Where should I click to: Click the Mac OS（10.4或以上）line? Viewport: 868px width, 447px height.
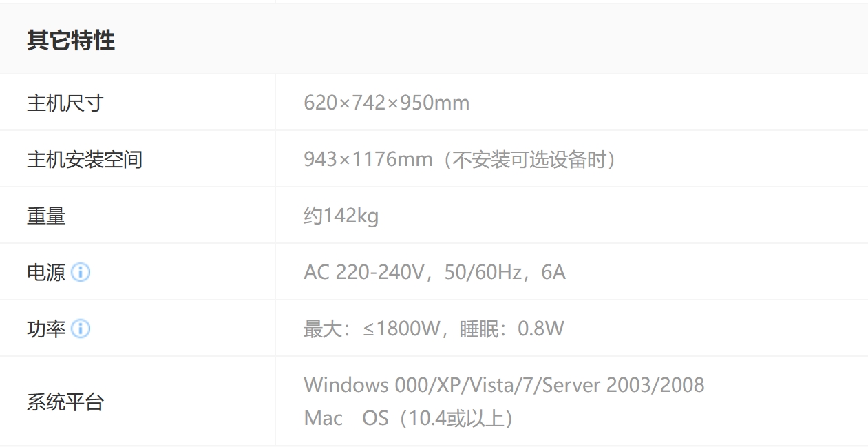(410, 418)
